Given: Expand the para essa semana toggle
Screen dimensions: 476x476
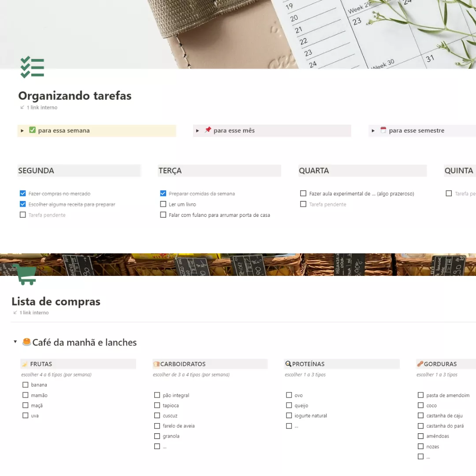Looking at the screenshot, I should tap(22, 131).
